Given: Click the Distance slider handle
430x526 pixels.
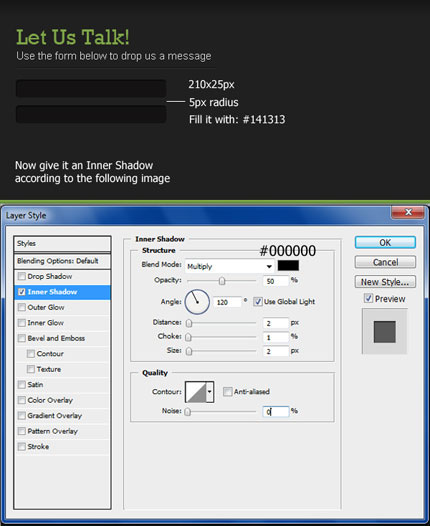Looking at the screenshot, I should 189,323.
